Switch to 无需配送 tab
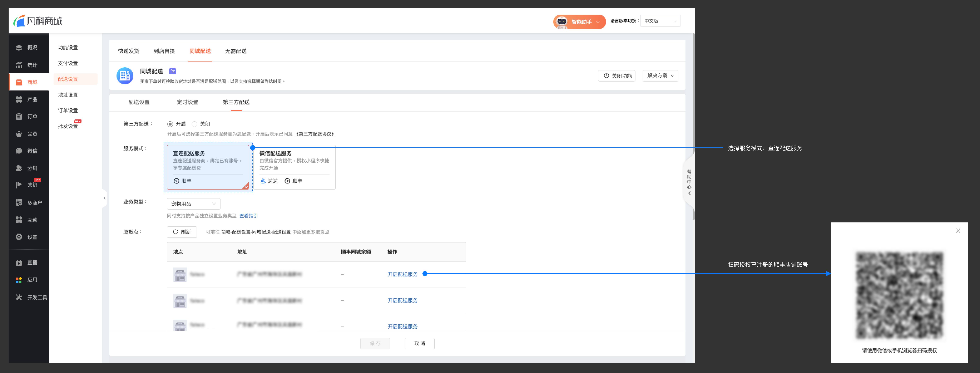 pyautogui.click(x=236, y=51)
